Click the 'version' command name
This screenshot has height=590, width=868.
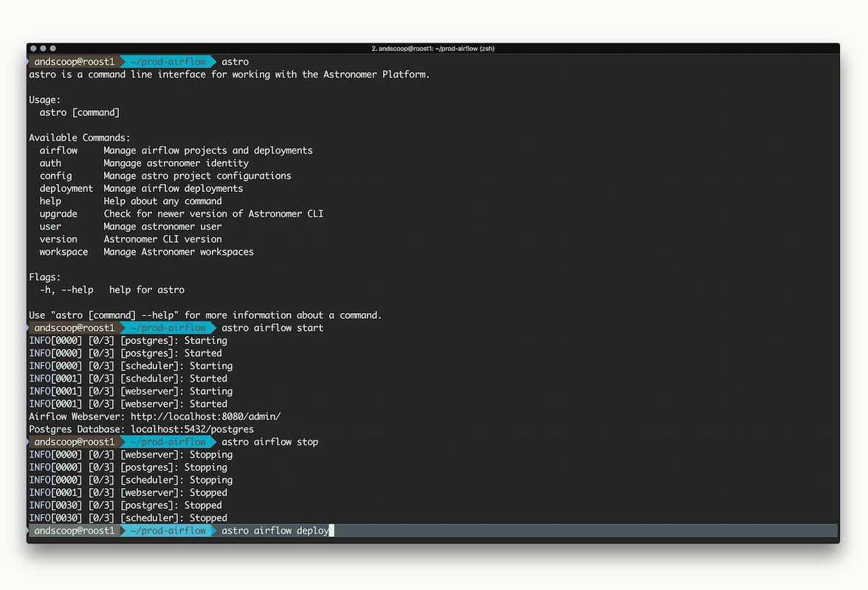pos(59,239)
